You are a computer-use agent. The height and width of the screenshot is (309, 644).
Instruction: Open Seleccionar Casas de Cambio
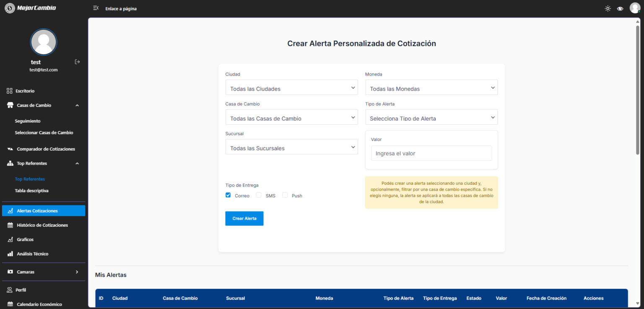44,133
